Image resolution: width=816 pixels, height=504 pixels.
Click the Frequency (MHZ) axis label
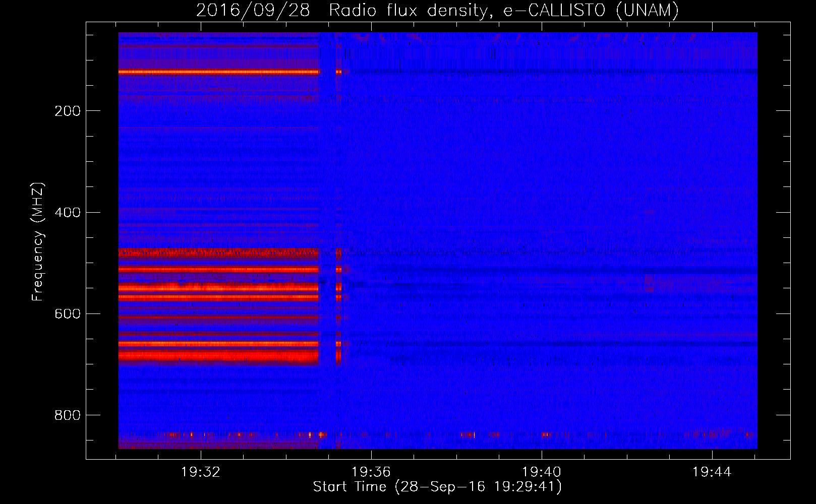[x=38, y=241]
